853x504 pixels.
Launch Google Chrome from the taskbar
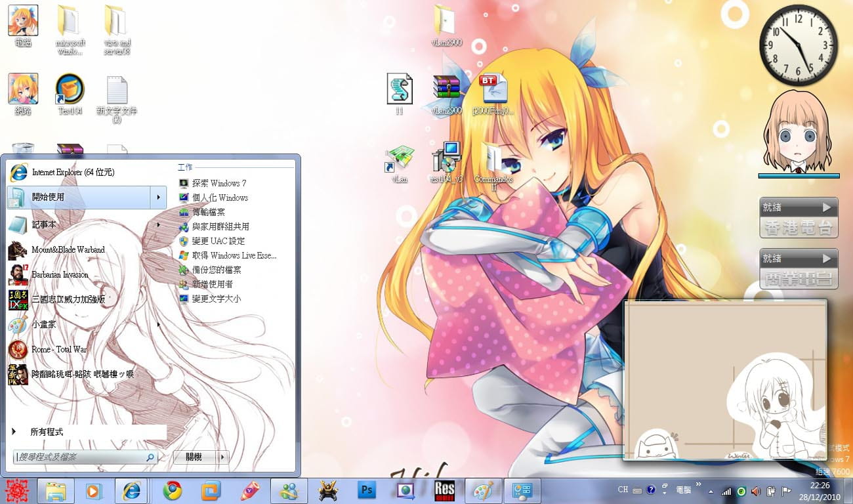tap(173, 490)
